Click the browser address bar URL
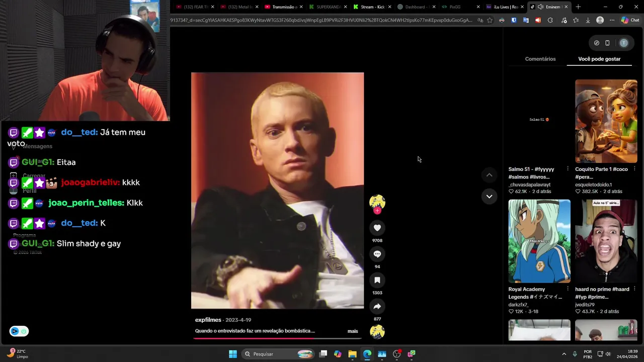Image resolution: width=644 pixels, height=362 pixels. (x=321, y=20)
